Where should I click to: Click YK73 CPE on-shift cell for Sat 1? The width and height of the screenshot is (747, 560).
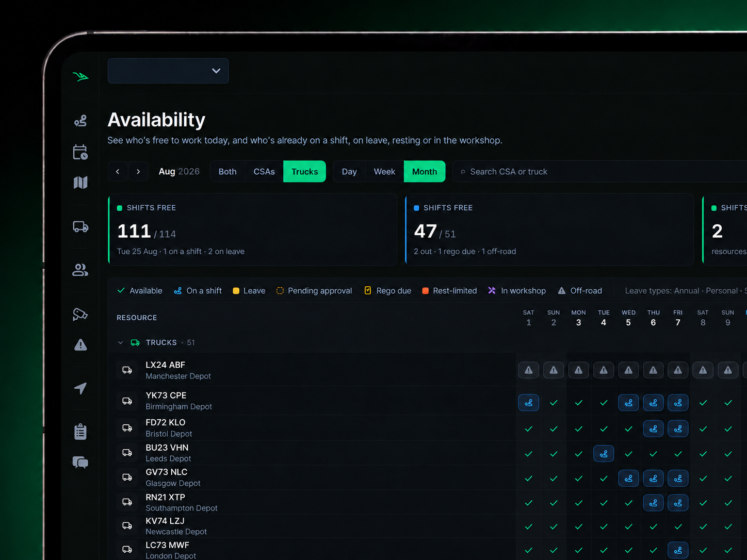(x=529, y=403)
